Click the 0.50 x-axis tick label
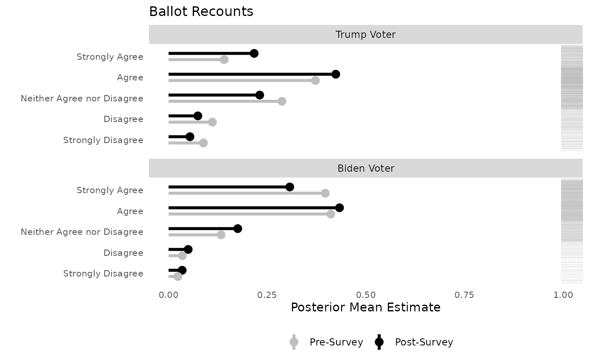The width and height of the screenshot is (589, 364). pyautogui.click(x=366, y=295)
